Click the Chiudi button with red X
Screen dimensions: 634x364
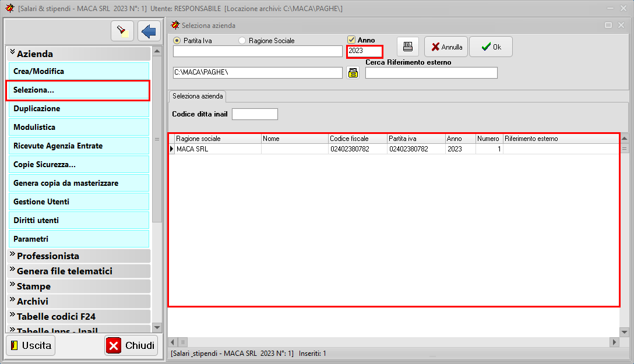pos(131,345)
